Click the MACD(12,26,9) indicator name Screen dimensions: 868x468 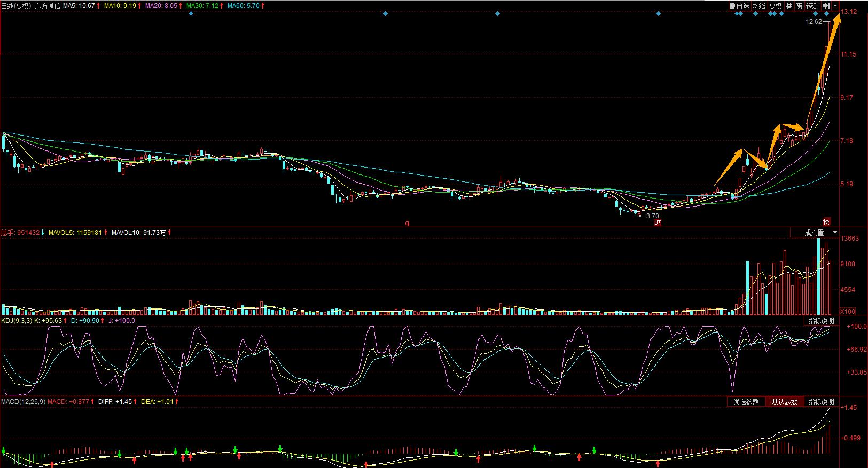pos(24,402)
